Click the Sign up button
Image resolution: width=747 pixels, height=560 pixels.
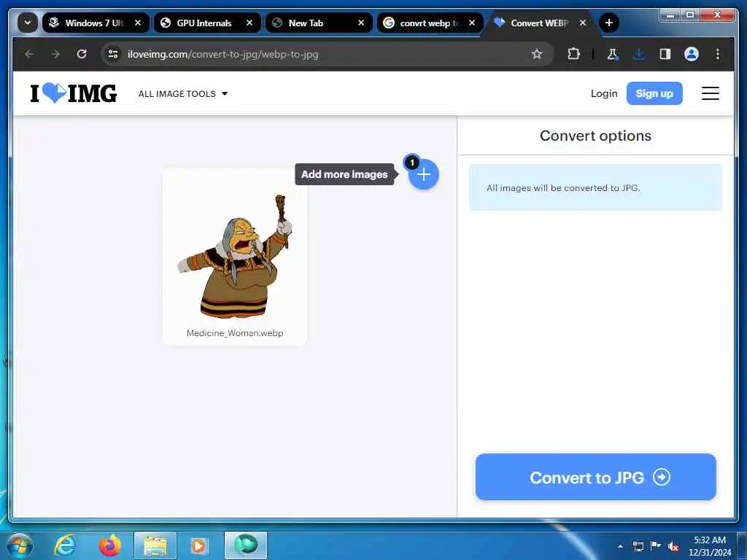tap(654, 93)
